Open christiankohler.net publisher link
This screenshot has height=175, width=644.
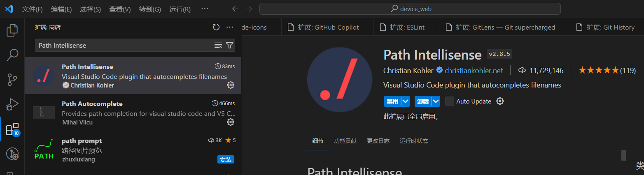[474, 70]
